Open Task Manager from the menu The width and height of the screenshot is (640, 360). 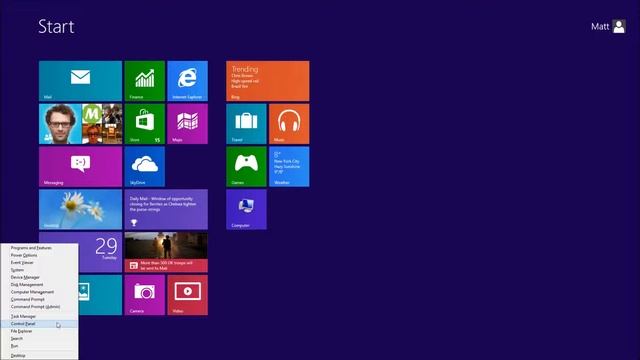pyautogui.click(x=39, y=316)
